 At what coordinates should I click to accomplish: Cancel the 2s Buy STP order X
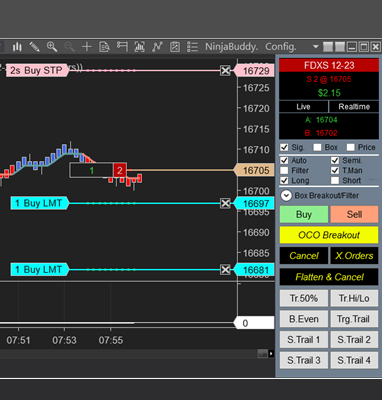(226, 71)
